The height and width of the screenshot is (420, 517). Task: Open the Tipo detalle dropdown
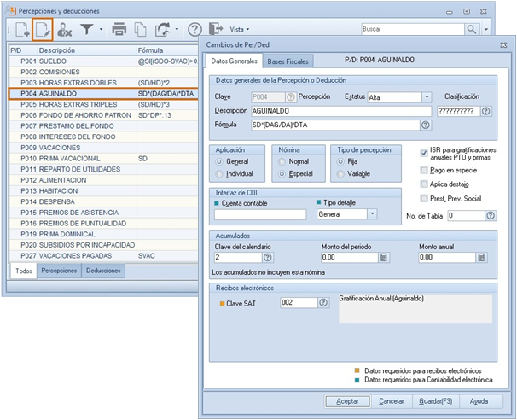click(x=372, y=213)
